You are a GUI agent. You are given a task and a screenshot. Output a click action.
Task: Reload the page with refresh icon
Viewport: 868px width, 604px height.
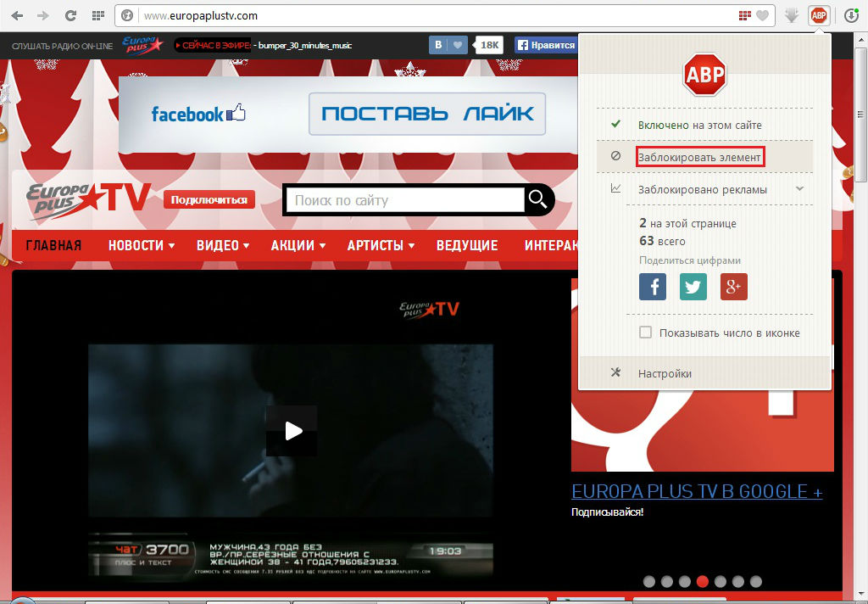pyautogui.click(x=71, y=15)
